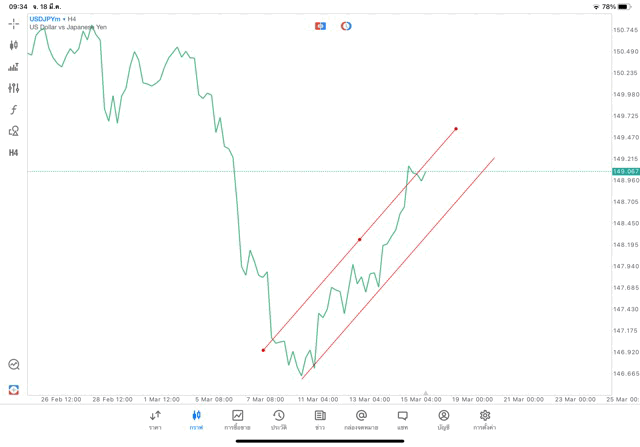Open the bar chart style icon
The width and height of the screenshot is (640, 447).
pos(13,67)
